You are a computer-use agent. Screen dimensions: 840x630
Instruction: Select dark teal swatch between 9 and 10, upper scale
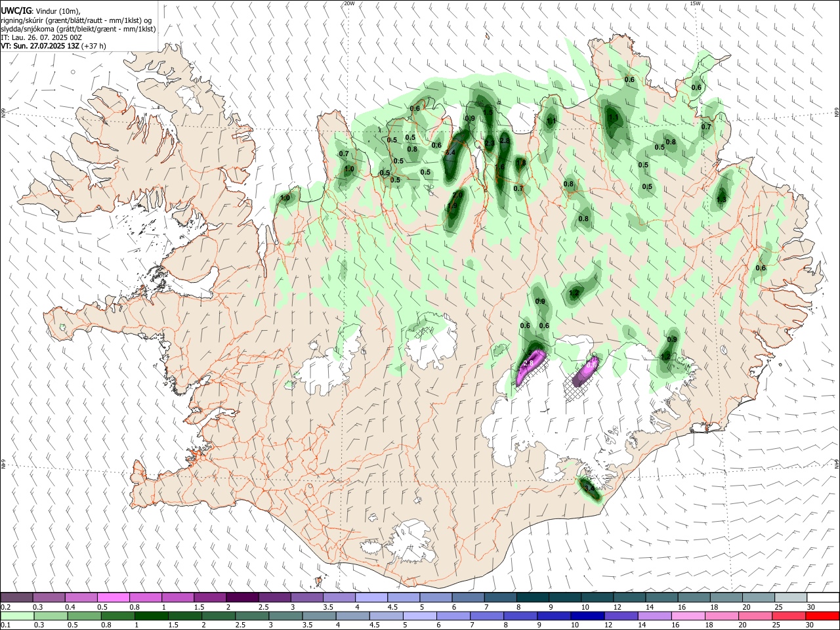click(564, 598)
